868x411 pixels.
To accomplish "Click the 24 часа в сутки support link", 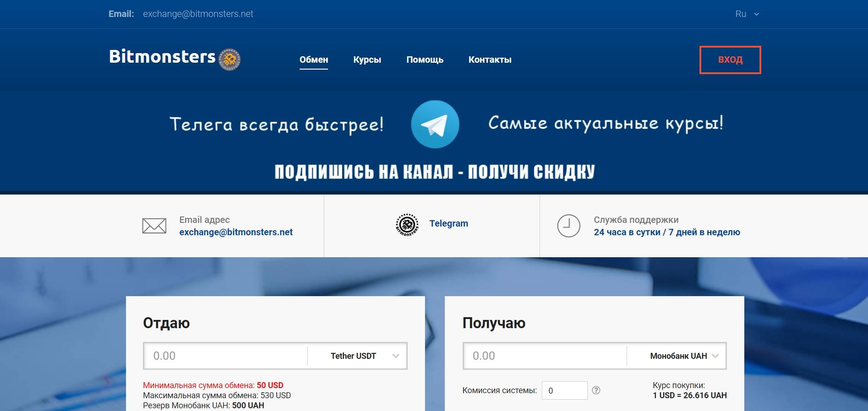I will coord(667,232).
